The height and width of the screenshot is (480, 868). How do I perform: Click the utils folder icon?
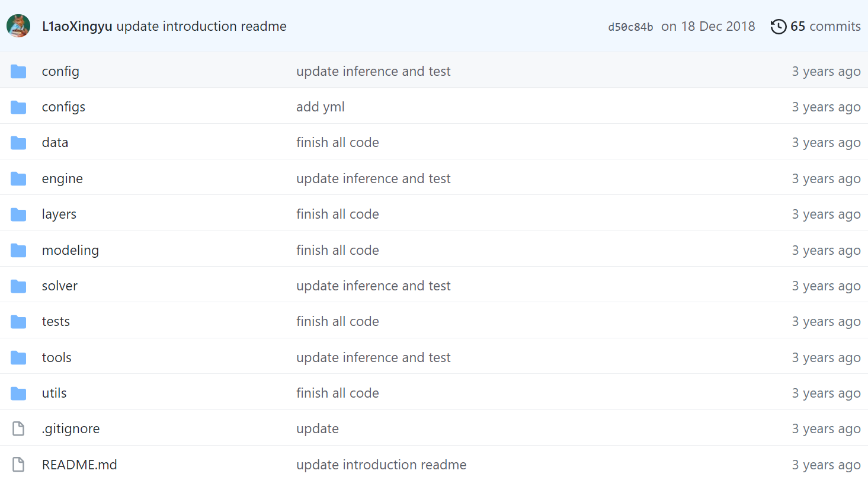tap(18, 393)
